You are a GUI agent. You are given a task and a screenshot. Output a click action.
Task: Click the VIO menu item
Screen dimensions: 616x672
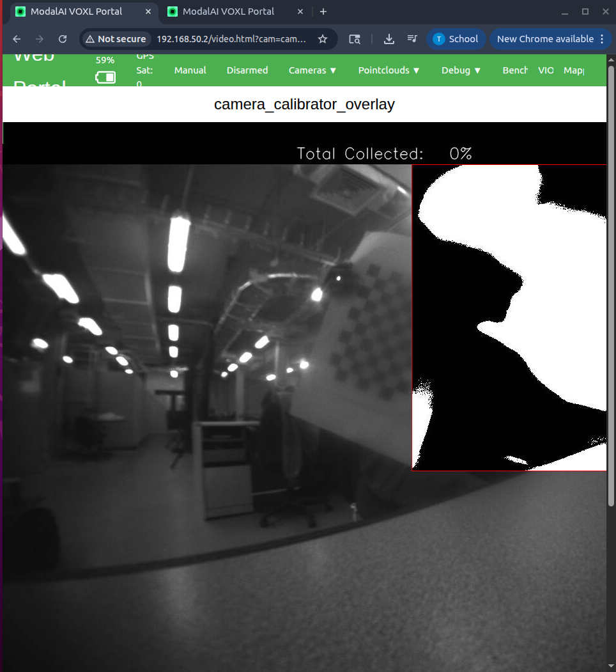(546, 70)
